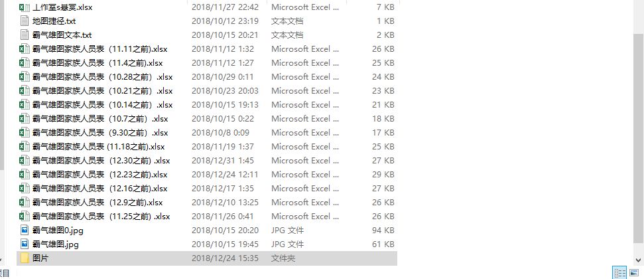Click the Excel icon of 霸气雄图家族人员表 (12.30之前).xlsx
644x279 pixels.
tap(25, 161)
